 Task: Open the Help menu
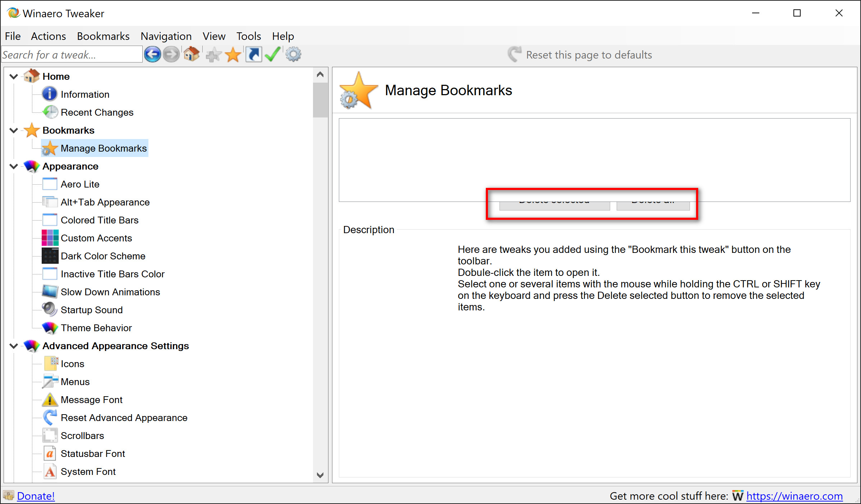tap(283, 36)
